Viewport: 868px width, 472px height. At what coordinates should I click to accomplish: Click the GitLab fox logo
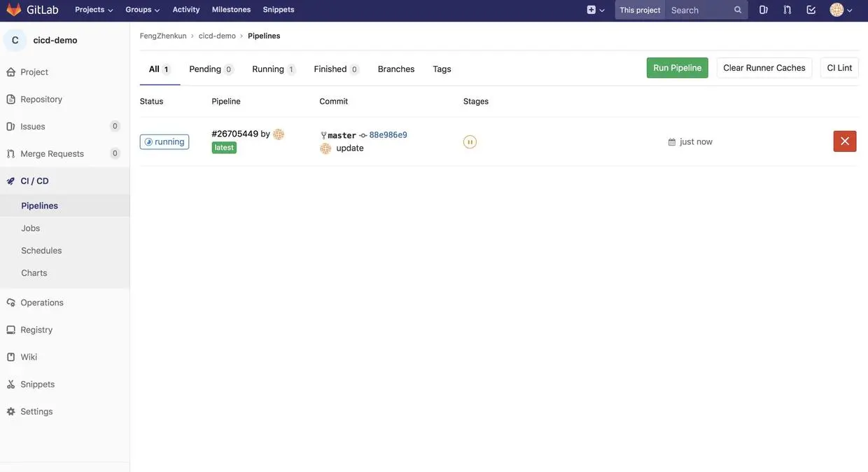point(14,10)
